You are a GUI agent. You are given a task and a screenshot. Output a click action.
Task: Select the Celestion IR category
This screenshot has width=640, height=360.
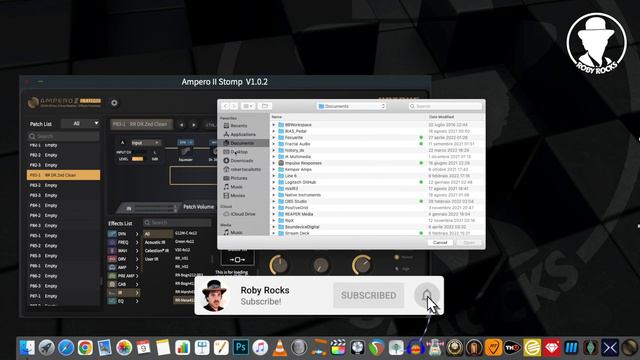157,251
